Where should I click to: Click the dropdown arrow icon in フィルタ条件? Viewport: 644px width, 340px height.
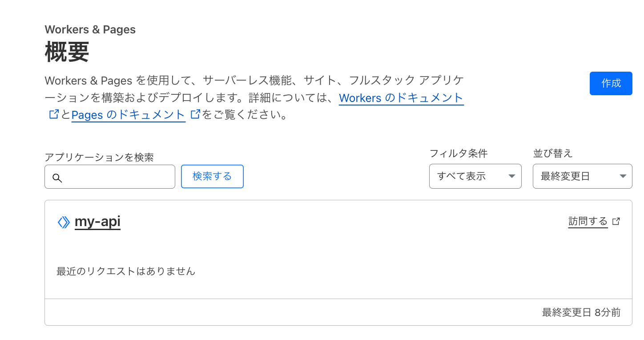(x=511, y=176)
